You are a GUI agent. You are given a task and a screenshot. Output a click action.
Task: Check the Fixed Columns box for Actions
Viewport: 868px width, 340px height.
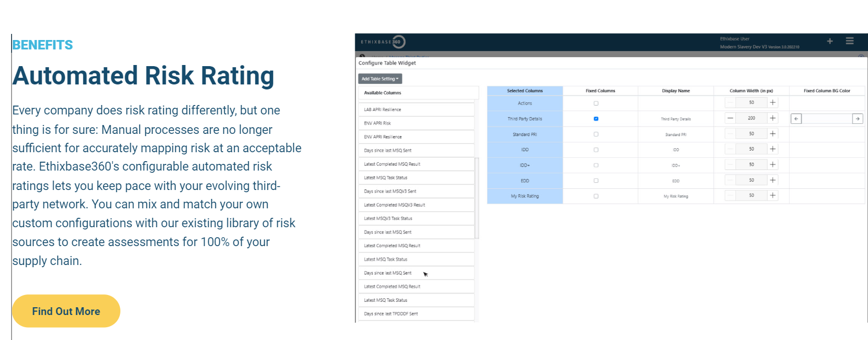tap(596, 103)
